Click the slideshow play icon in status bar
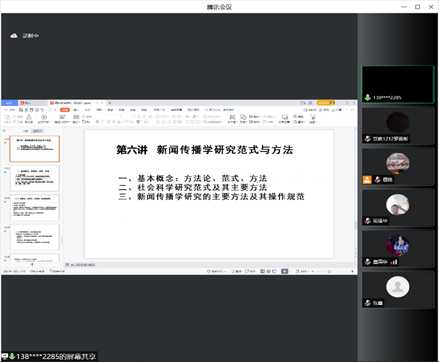The width and height of the screenshot is (439, 362). click(284, 271)
